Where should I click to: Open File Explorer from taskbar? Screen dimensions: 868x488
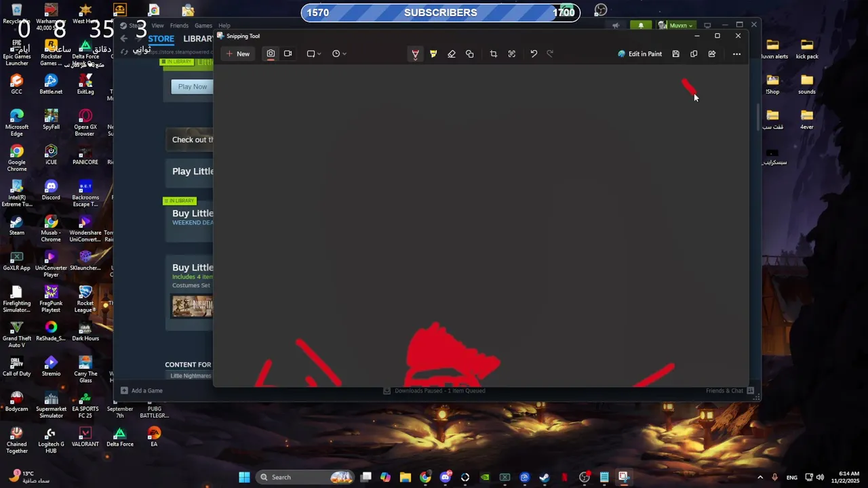[406, 477]
